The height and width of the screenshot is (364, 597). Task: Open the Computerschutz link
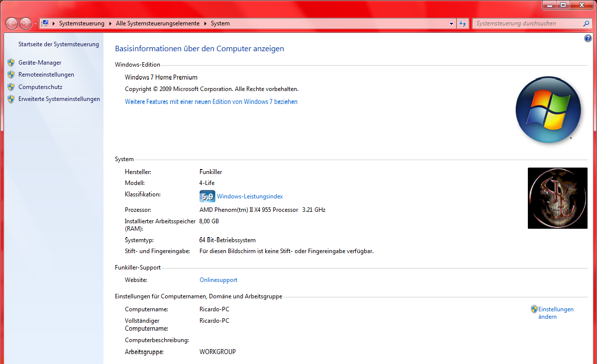click(x=40, y=87)
